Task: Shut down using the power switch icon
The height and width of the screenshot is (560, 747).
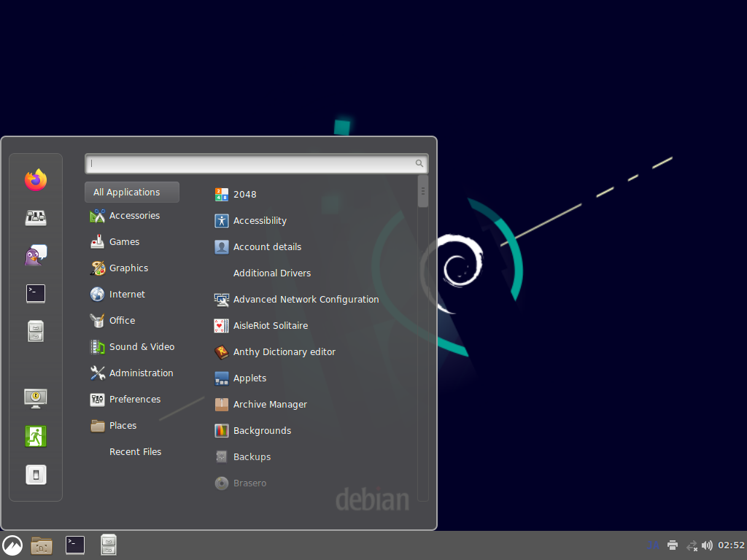Action: point(35,474)
